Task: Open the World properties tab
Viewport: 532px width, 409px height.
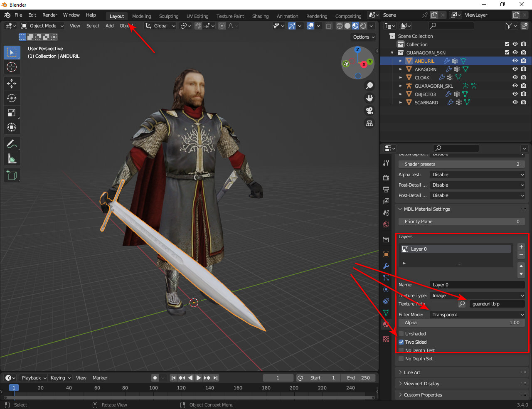Action: pos(386,225)
